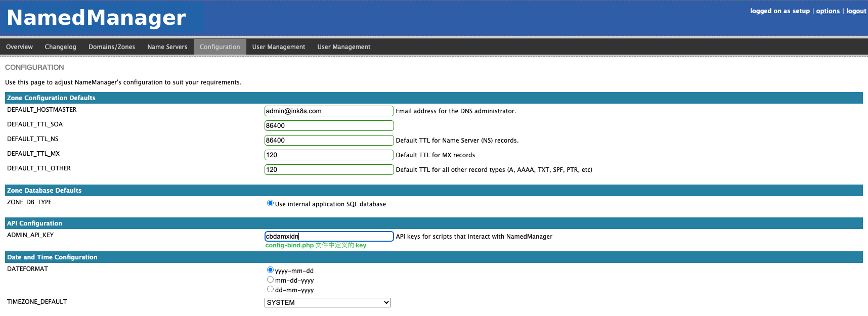Image resolution: width=868 pixels, height=316 pixels.
Task: Click into the DEFAULT_TTL_MX field
Action: tap(329, 155)
